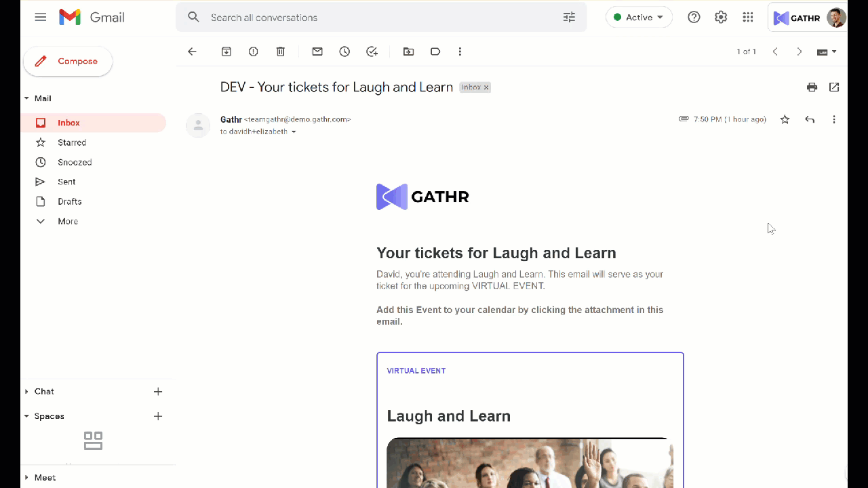Report spam with the exclamation icon
Viewport: 868px width, 488px height.
[x=253, y=52]
